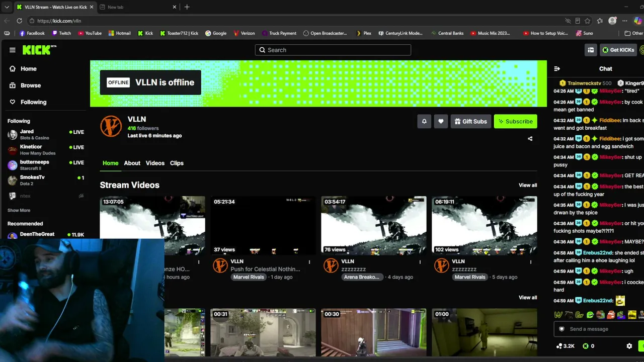Screen dimensions: 644x362
Task: Expand Show More in Following list
Action: pos(19,210)
